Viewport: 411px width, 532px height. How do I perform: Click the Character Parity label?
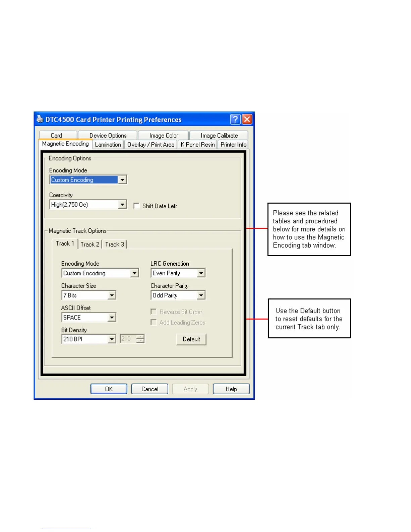170,286
